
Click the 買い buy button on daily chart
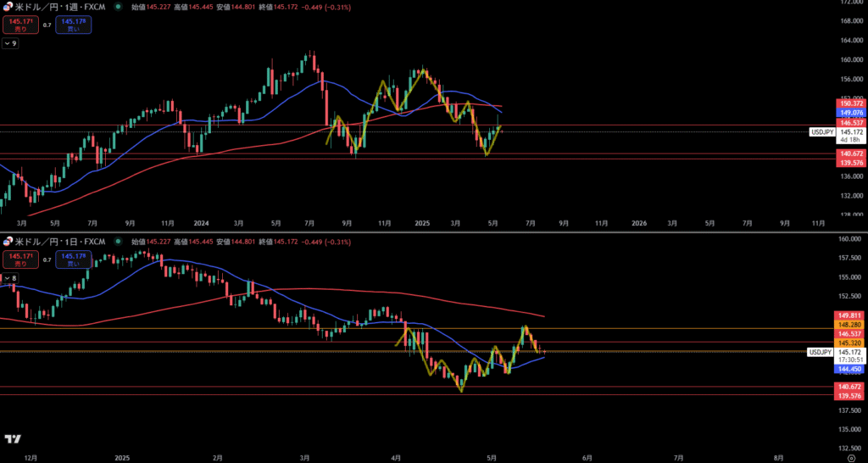point(74,259)
